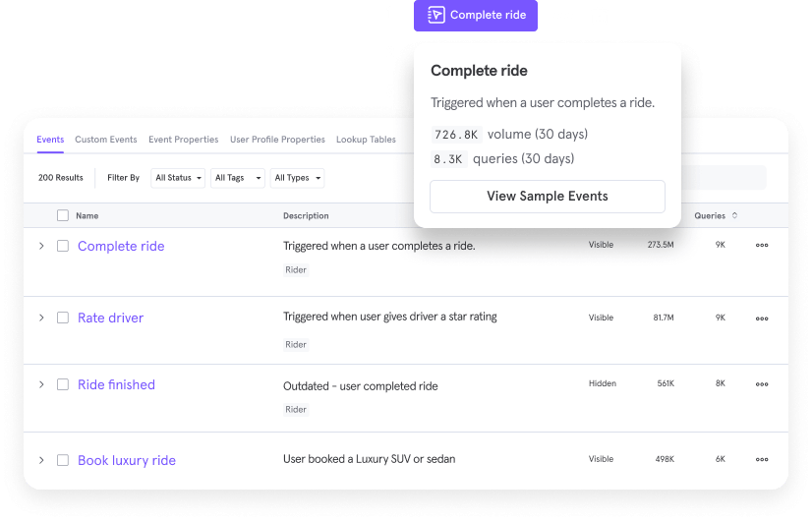Screen dimensions: 812x521
Task: Open more options for Ride finished row
Action: (761, 384)
